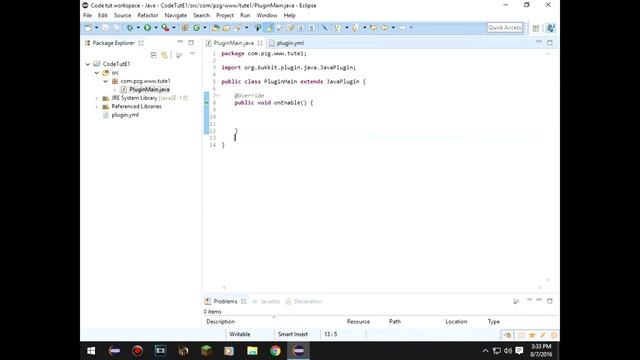Maximize the Package Explorer panel

pos(191,42)
